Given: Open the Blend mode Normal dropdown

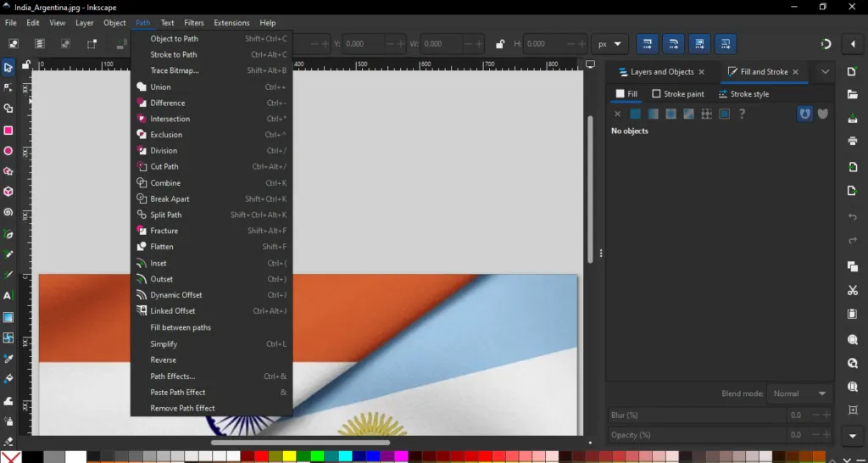Looking at the screenshot, I should point(800,393).
